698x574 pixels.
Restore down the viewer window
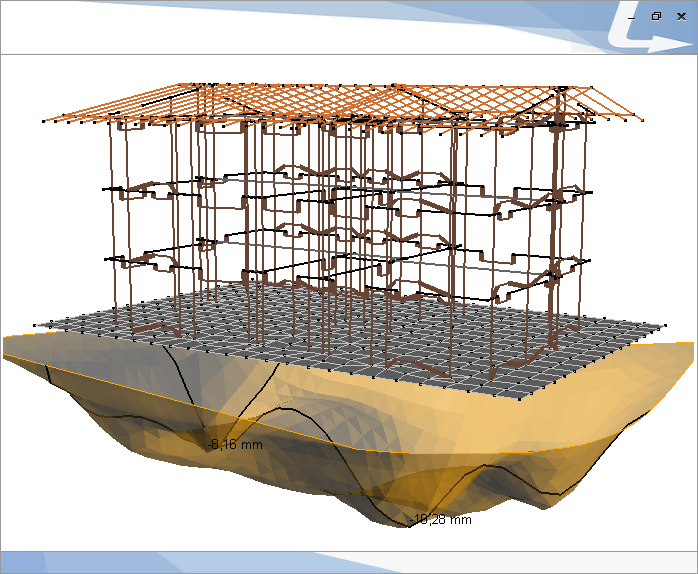coord(656,16)
